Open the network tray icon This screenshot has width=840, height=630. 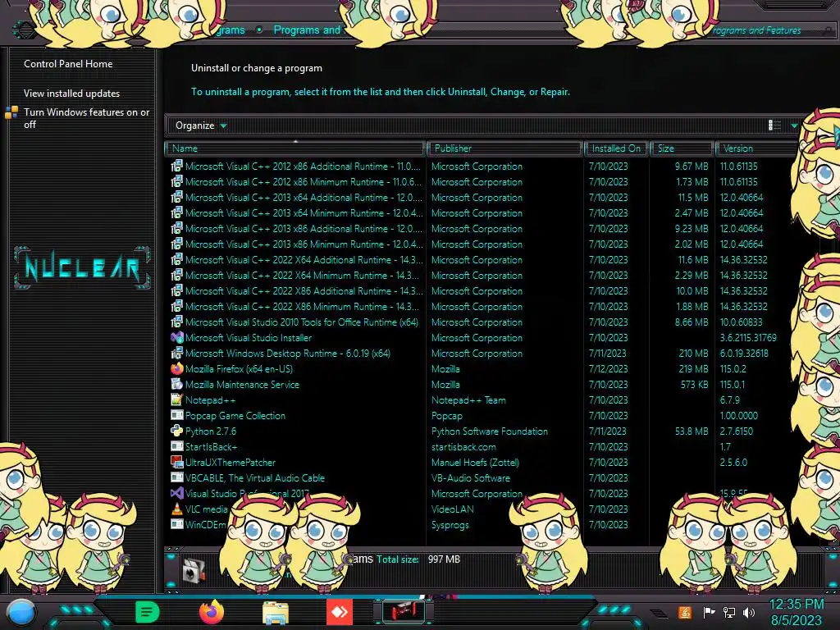729,612
